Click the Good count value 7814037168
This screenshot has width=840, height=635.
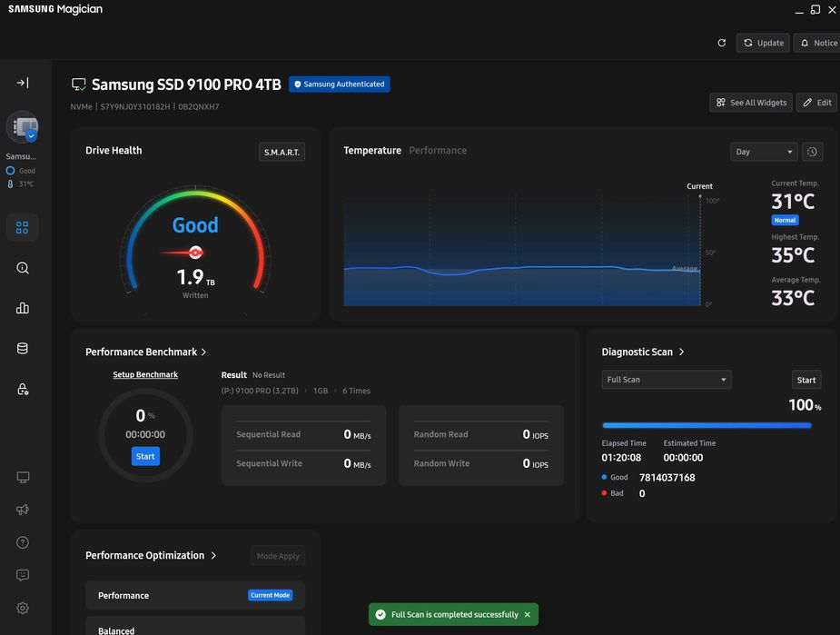point(667,478)
